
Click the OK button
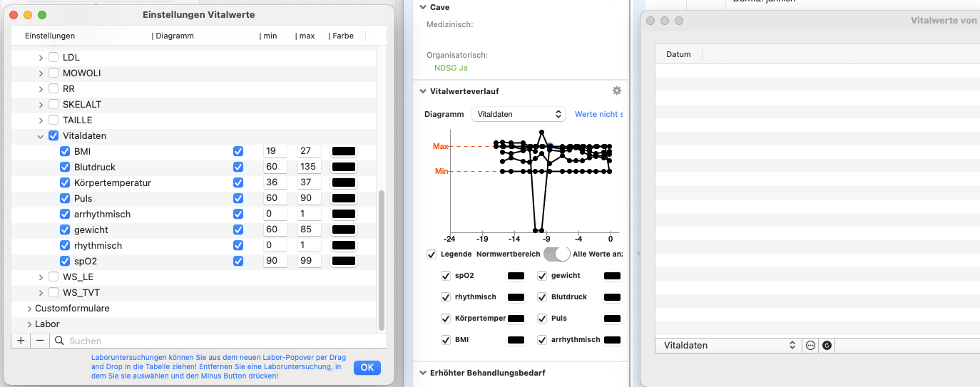pos(367,368)
